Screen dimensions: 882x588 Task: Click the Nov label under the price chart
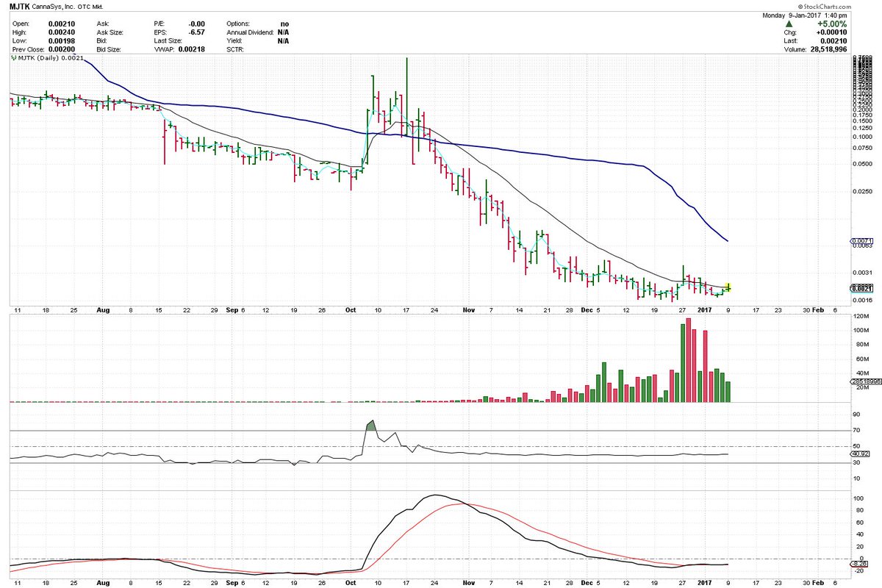point(468,310)
